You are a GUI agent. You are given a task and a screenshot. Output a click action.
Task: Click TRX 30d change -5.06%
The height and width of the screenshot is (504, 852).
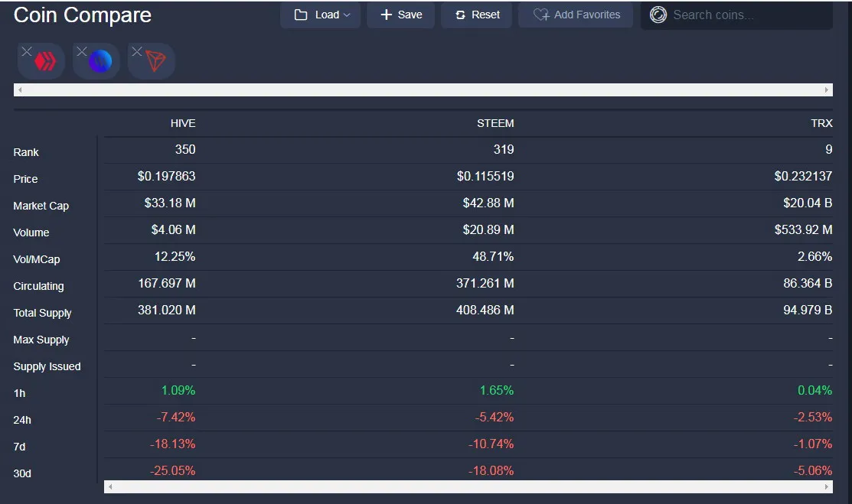click(x=812, y=470)
